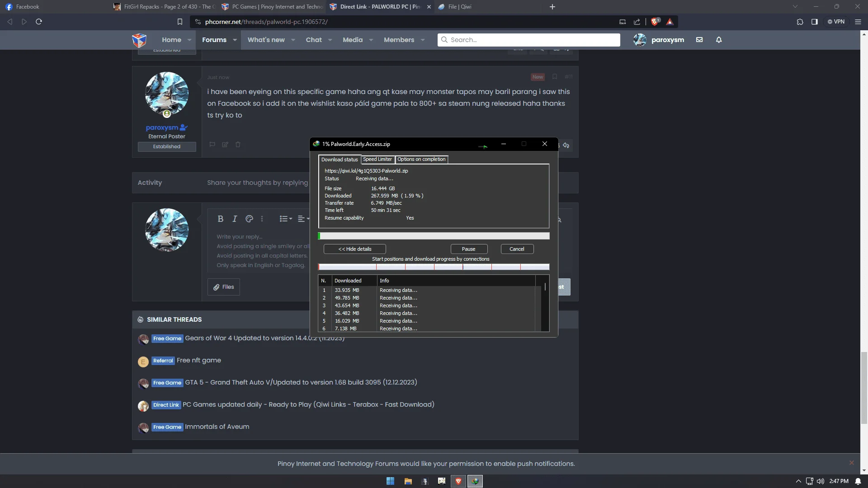Switch to the FitGirl Repacks tab

[165, 7]
